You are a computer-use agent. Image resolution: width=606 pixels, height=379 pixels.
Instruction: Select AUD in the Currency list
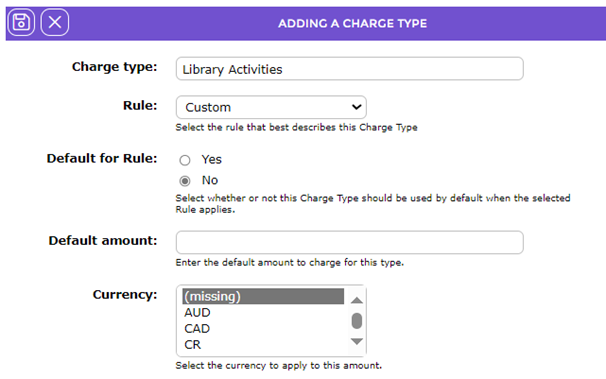pos(263,312)
